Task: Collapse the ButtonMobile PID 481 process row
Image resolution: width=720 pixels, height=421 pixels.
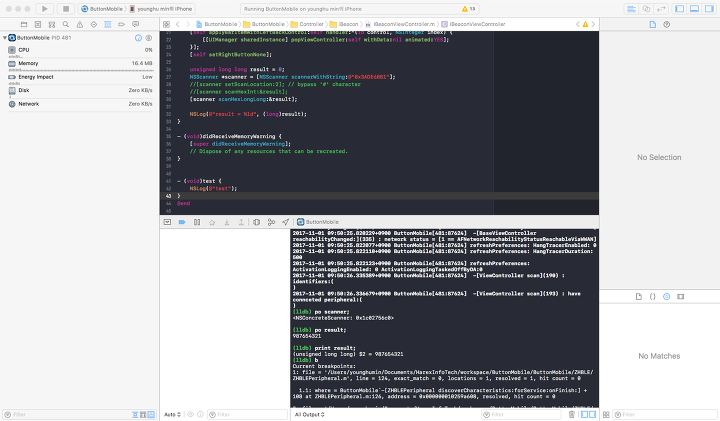Action: pos(5,38)
